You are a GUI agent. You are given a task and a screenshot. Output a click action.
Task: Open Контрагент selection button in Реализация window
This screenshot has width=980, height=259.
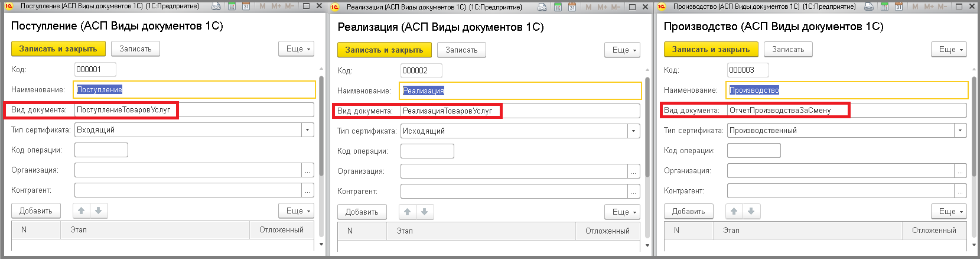[633, 192]
